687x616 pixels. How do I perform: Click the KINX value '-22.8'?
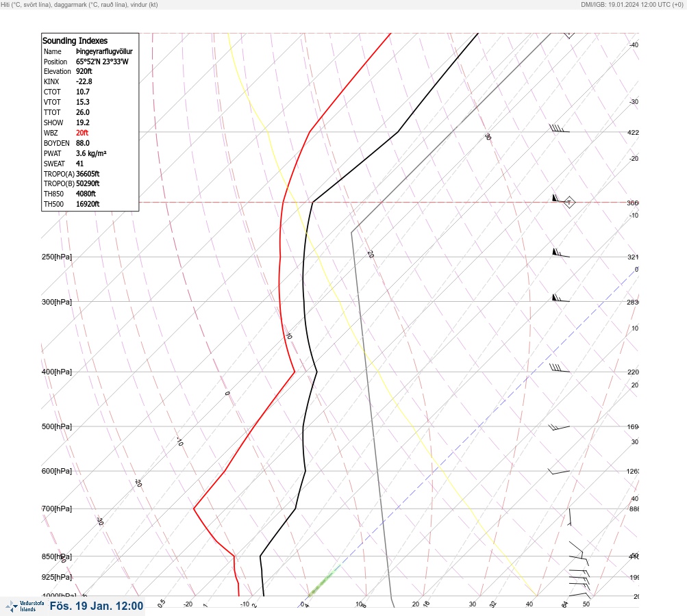[84, 81]
